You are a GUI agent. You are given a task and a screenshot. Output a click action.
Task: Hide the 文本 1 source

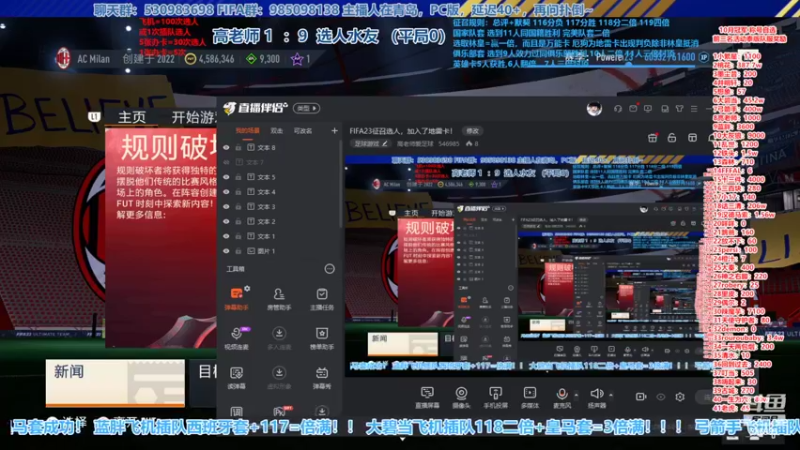tap(226, 236)
